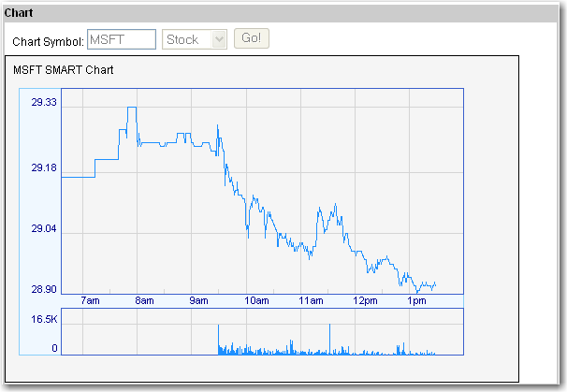Click the price line peak just before 8am

click(x=132, y=108)
